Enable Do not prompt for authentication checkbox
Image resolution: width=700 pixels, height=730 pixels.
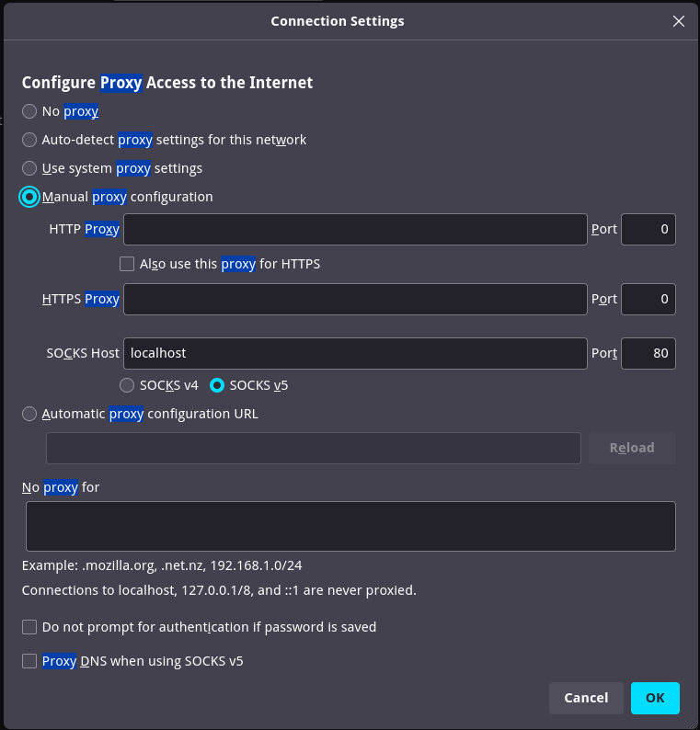[30, 627]
